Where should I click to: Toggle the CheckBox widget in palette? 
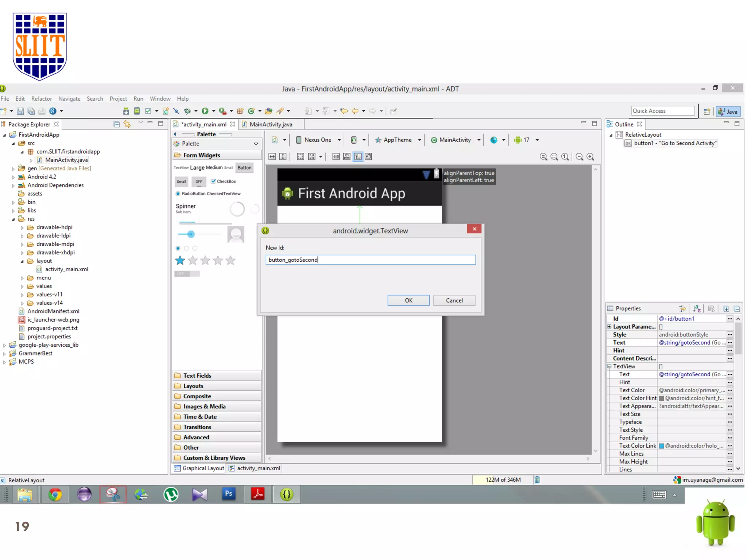pyautogui.click(x=223, y=181)
